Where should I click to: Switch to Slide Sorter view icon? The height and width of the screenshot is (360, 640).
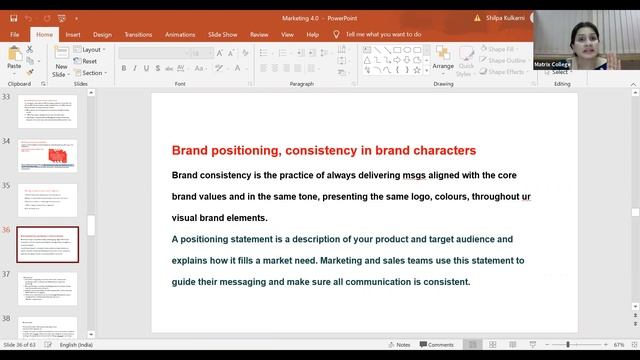pyautogui.click(x=493, y=345)
